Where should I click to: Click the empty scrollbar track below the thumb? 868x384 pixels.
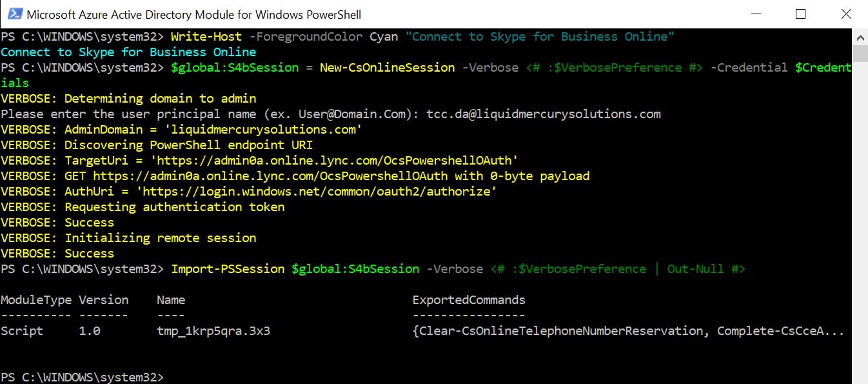coord(860,226)
